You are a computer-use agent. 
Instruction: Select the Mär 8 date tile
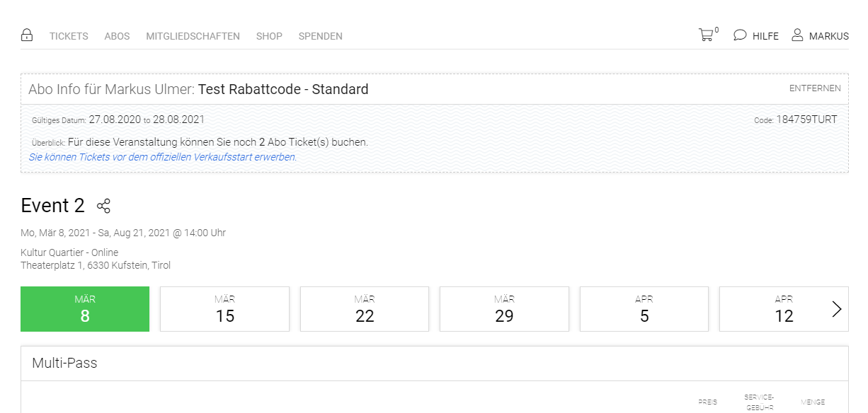click(85, 309)
